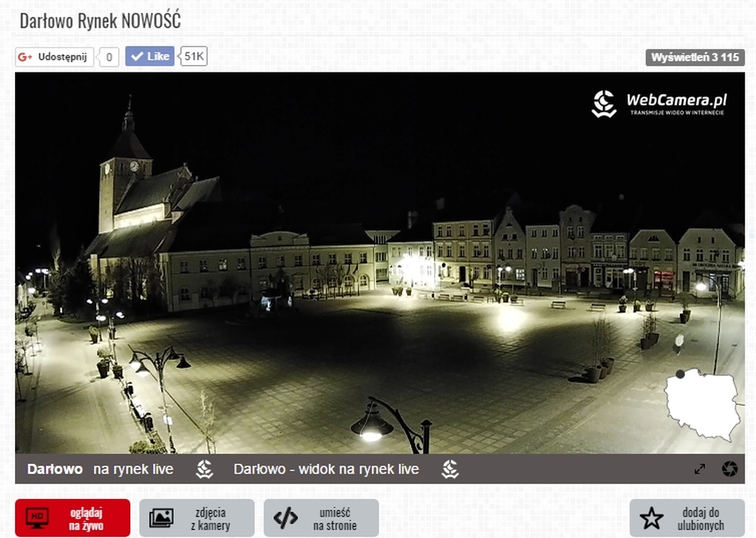The image size is (756, 538).
Task: Click the Google+ share count showing 0
Action: point(109,58)
